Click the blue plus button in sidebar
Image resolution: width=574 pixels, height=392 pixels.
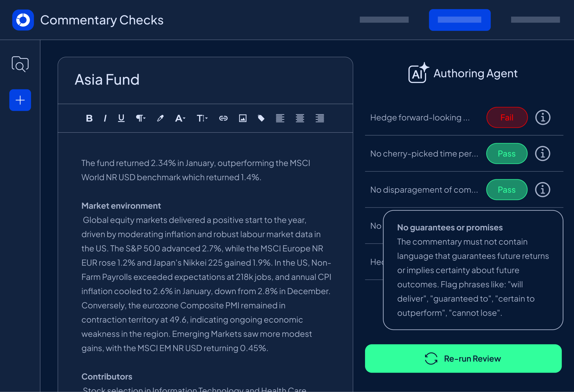tap(20, 100)
